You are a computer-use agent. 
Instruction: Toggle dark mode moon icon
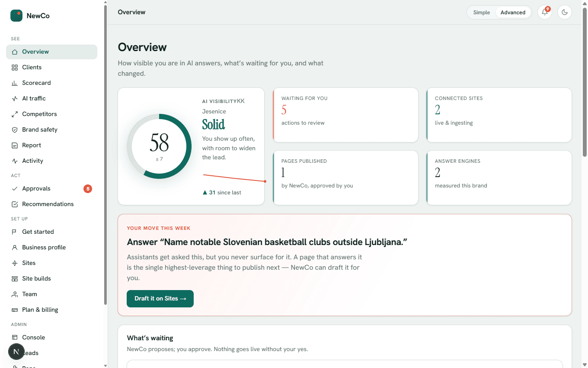(565, 12)
